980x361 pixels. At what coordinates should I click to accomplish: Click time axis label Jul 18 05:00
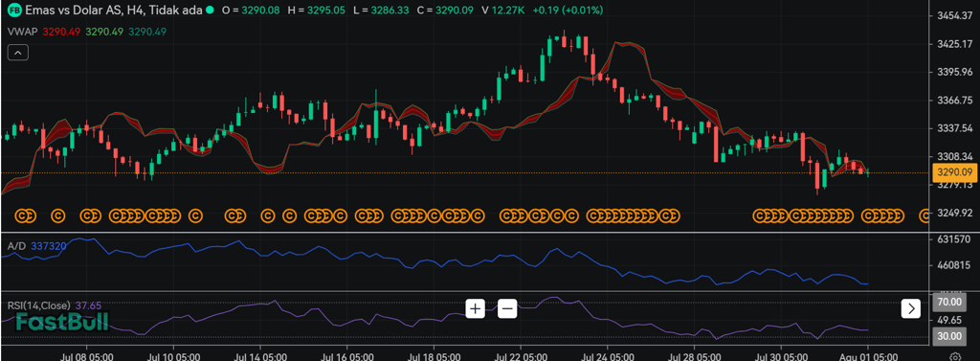click(434, 356)
